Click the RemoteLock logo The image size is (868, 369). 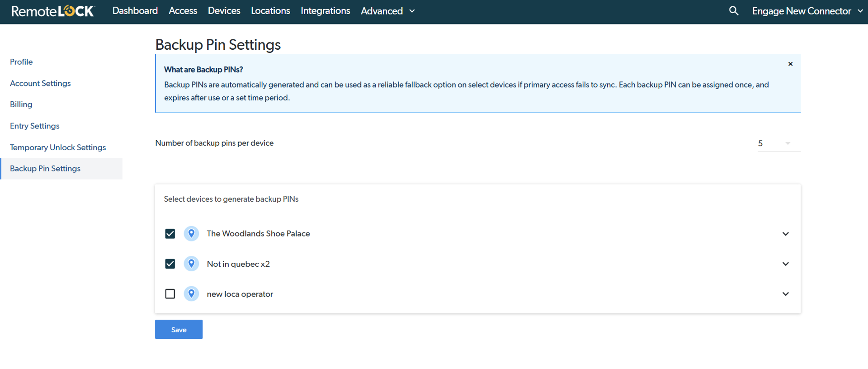click(53, 11)
